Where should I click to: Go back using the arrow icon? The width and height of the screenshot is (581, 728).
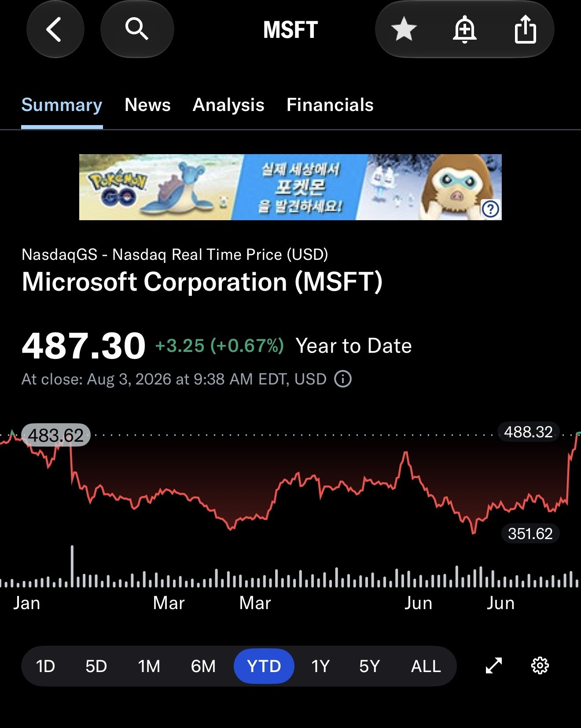point(55,30)
